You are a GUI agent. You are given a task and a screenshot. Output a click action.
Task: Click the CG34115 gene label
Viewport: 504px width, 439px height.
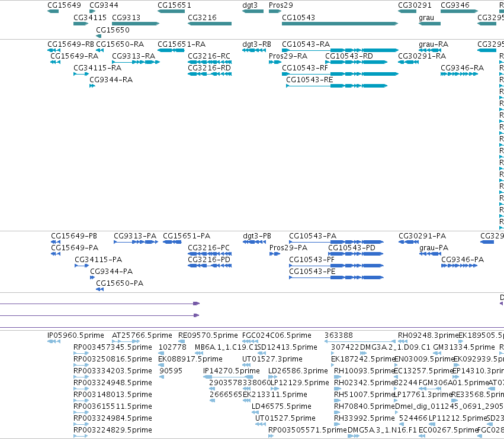(x=90, y=17)
